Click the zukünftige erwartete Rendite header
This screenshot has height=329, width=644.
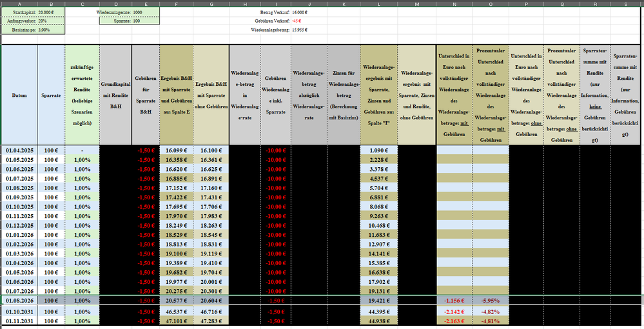(82, 95)
